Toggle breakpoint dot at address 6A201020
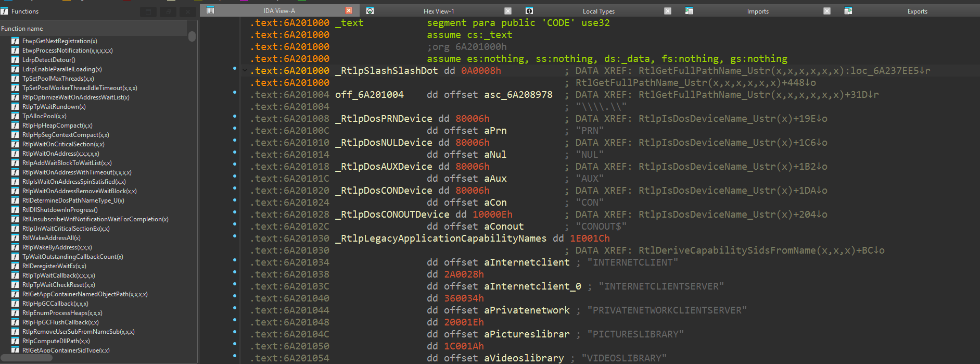The height and width of the screenshot is (364, 980). 235,188
